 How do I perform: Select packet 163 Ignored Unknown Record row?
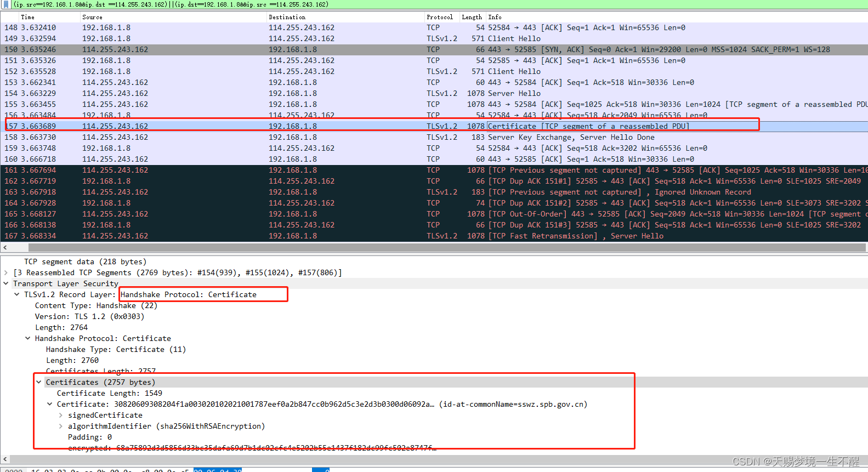tap(434, 192)
